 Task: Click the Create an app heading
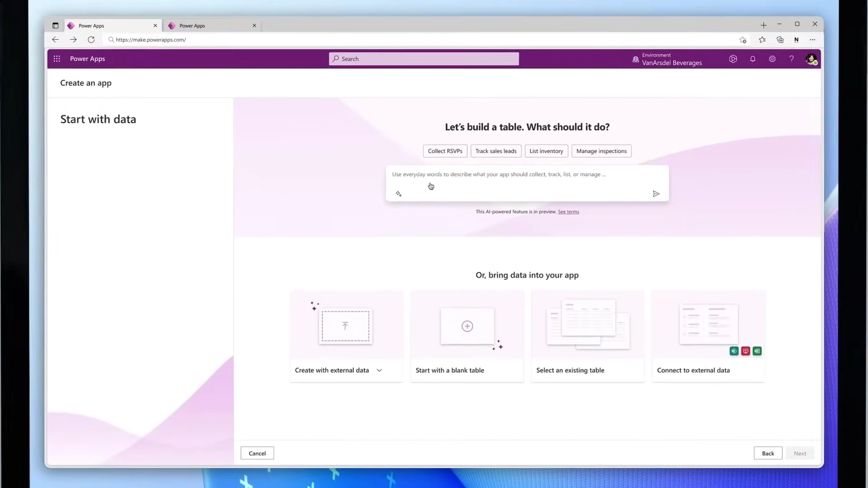click(x=86, y=83)
